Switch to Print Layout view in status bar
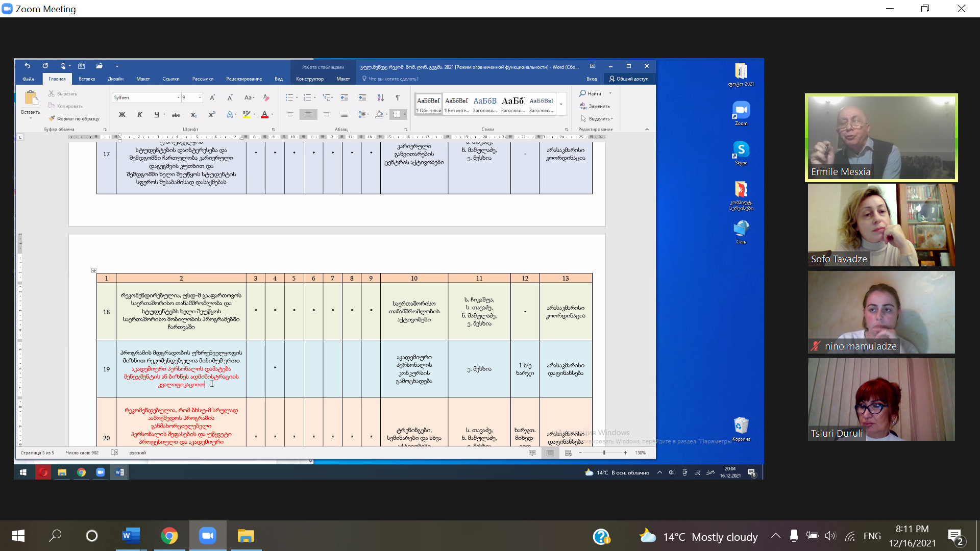The image size is (980, 551). 550,453
